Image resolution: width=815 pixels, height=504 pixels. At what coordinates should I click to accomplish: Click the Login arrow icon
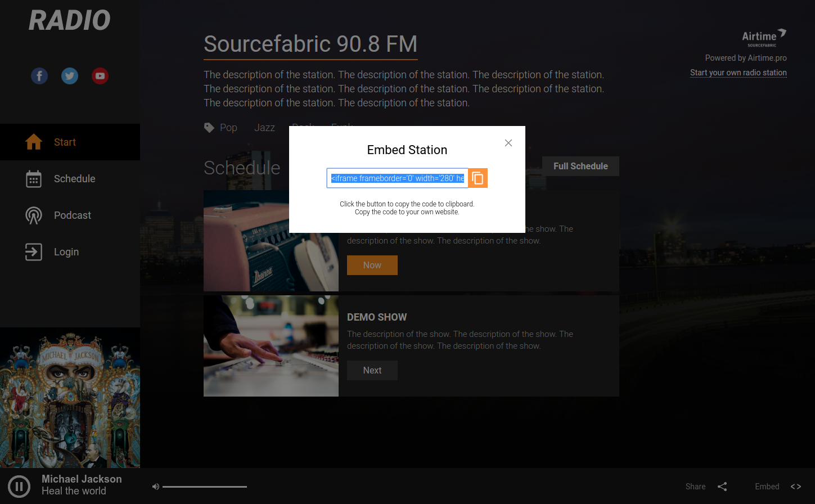[34, 252]
